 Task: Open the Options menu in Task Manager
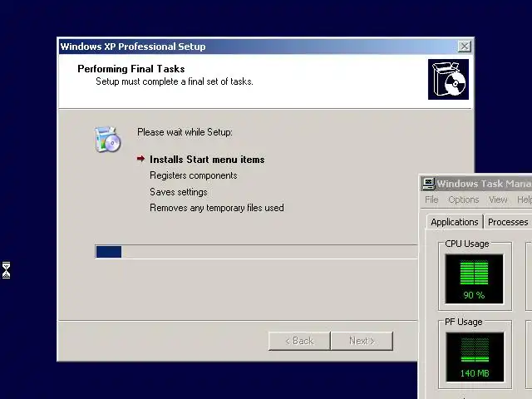coord(464,199)
